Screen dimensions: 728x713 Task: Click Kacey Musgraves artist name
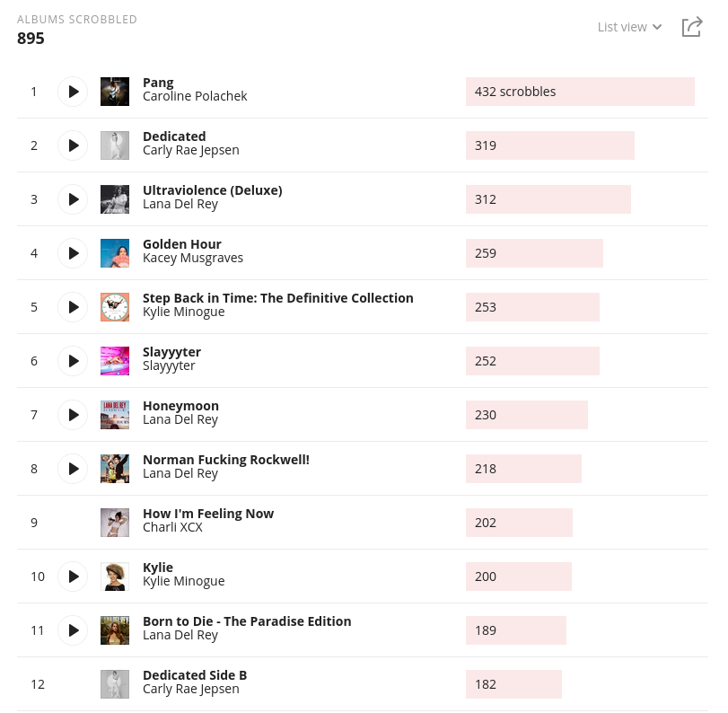(x=193, y=258)
